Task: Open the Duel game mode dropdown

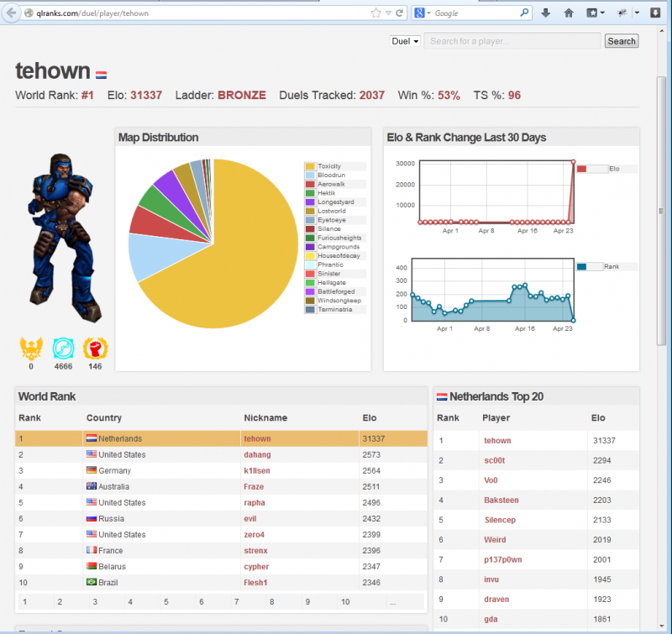Action: [405, 41]
